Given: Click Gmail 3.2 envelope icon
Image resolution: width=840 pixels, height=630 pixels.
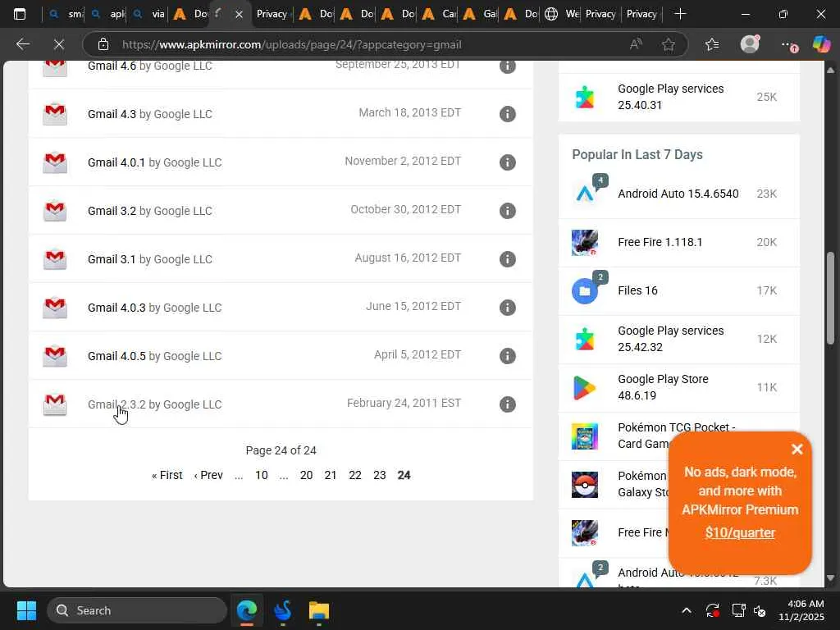Looking at the screenshot, I should (55, 211).
